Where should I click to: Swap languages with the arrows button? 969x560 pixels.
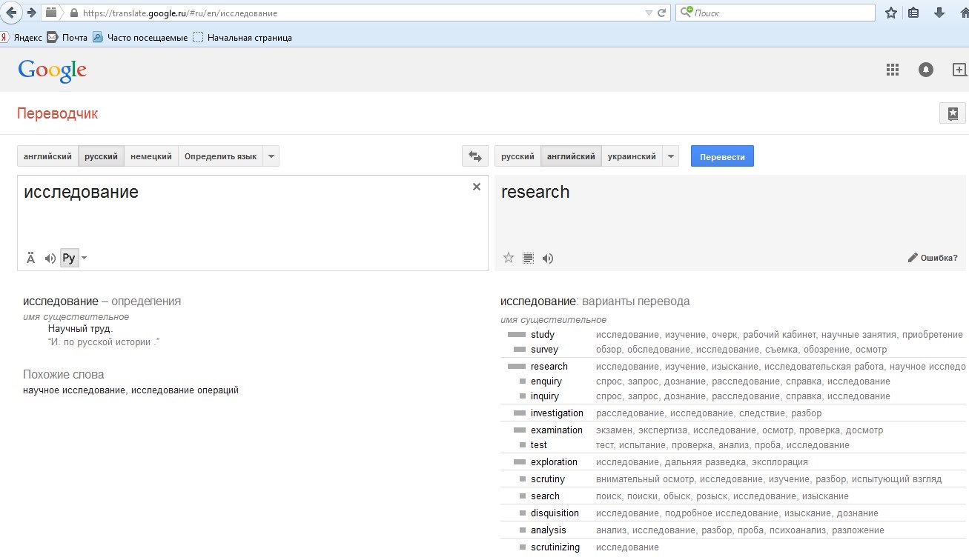tap(474, 156)
